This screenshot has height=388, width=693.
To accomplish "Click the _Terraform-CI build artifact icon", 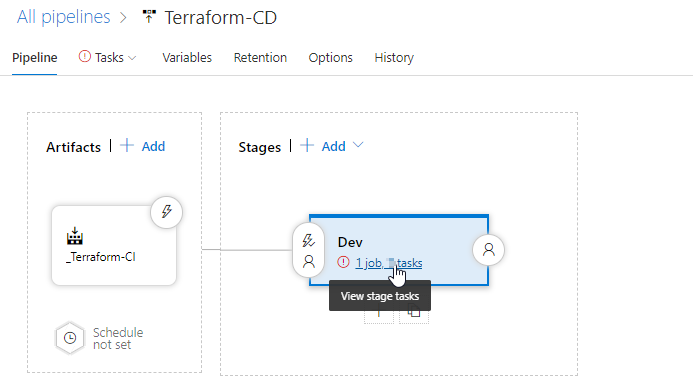I will 75,236.
